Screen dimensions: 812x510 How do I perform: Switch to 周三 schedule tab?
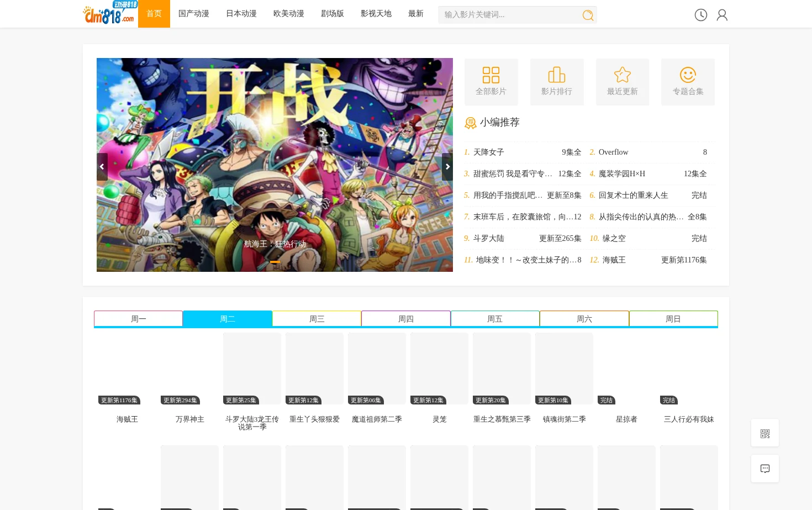[317, 319]
